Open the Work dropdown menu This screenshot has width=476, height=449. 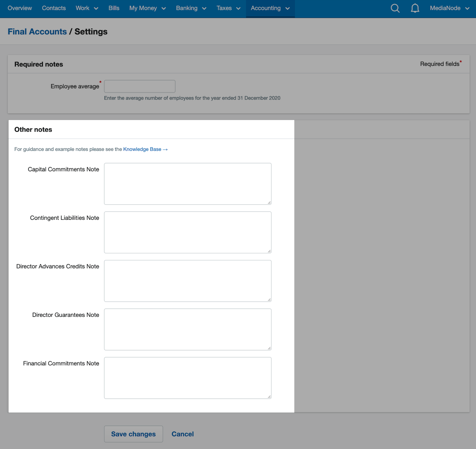point(86,8)
